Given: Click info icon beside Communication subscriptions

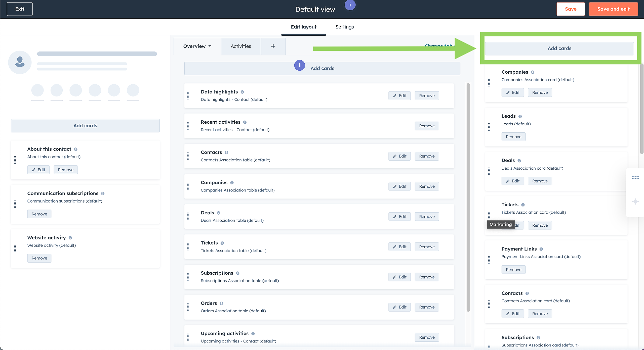Looking at the screenshot, I should (103, 193).
